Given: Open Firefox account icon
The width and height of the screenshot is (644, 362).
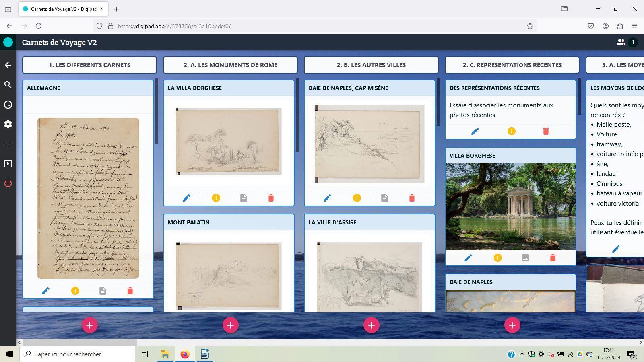Looking at the screenshot, I should pos(605,26).
